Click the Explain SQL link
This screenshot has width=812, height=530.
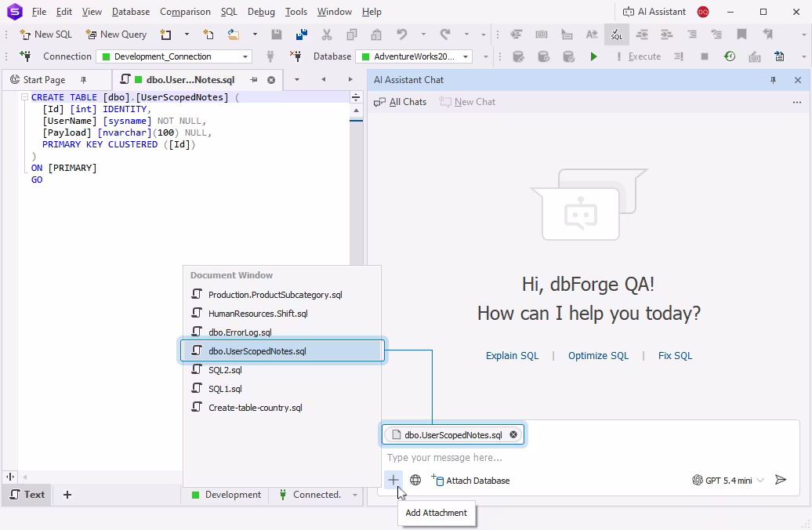pyautogui.click(x=512, y=355)
